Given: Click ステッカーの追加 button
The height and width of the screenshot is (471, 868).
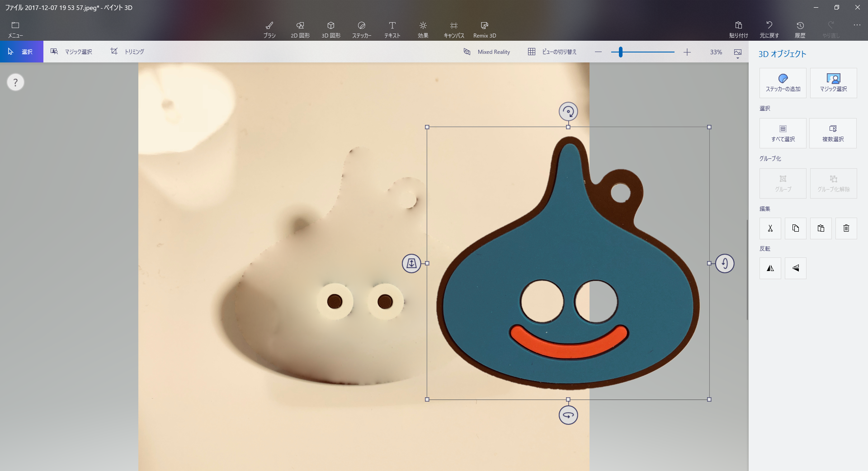Looking at the screenshot, I should pos(783,83).
